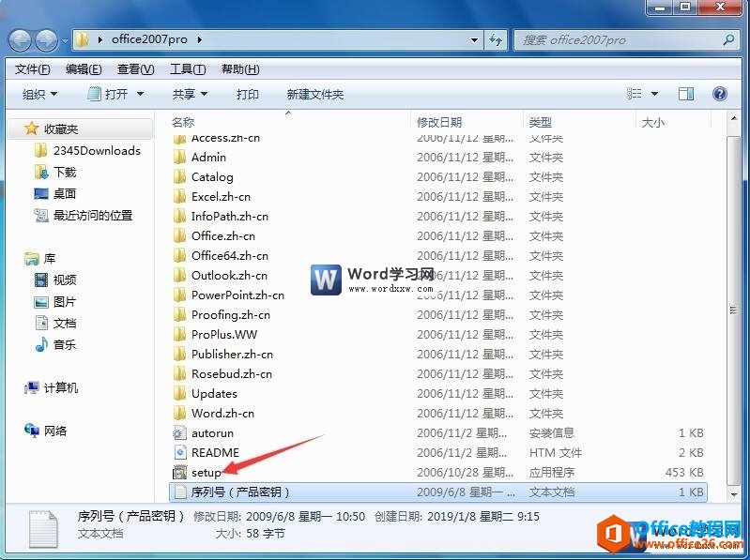
Task: Toggle the preview pane icon
Action: coord(686,94)
